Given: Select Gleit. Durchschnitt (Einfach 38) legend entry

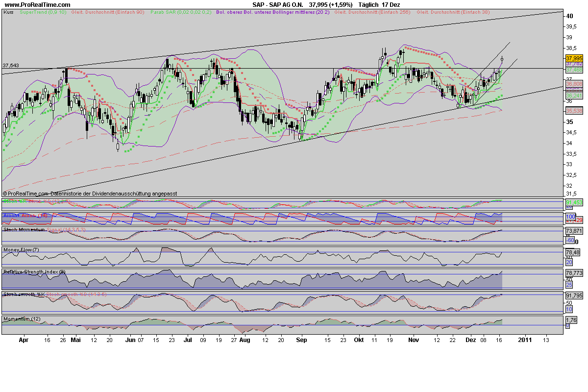Looking at the screenshot, I should pyautogui.click(x=452, y=11).
